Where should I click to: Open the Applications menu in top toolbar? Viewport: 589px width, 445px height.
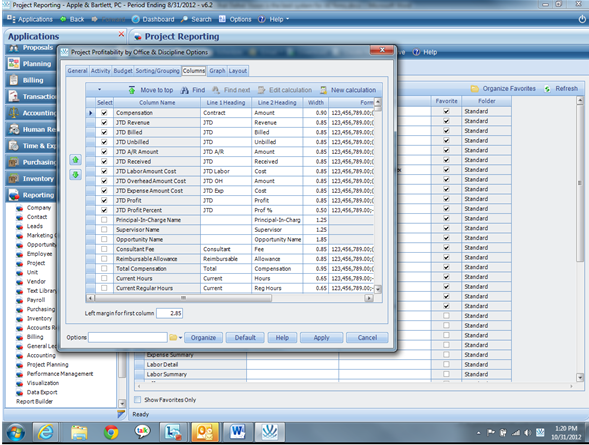30,19
